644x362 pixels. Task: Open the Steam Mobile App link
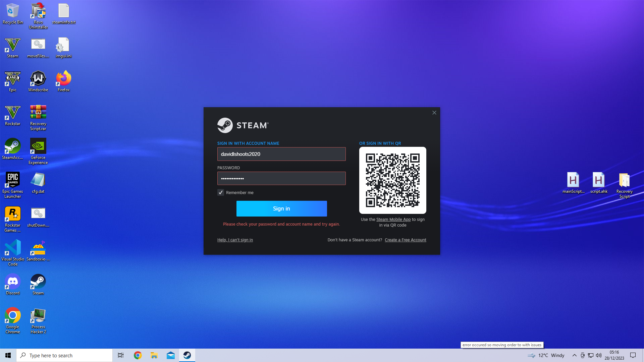[393, 219]
